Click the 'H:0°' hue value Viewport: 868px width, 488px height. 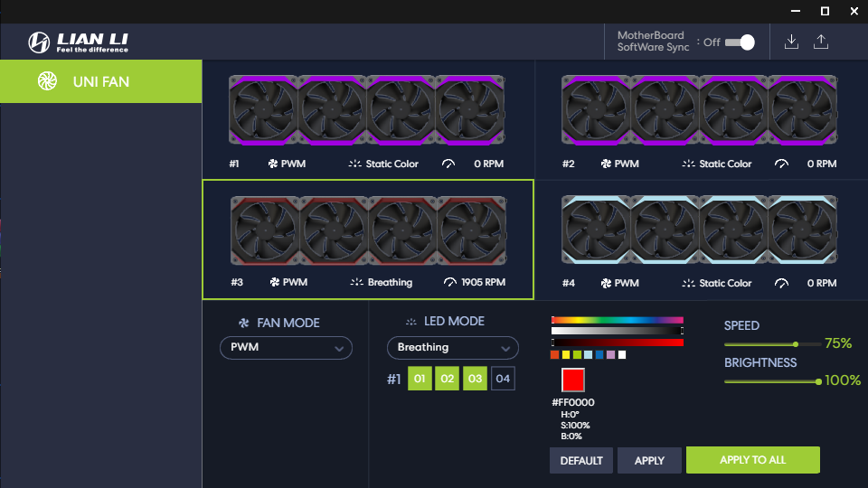click(x=571, y=415)
